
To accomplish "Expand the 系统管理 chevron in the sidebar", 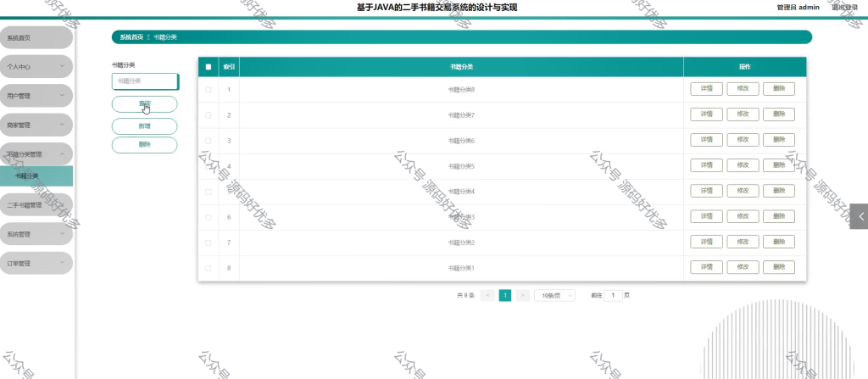I will (62, 234).
